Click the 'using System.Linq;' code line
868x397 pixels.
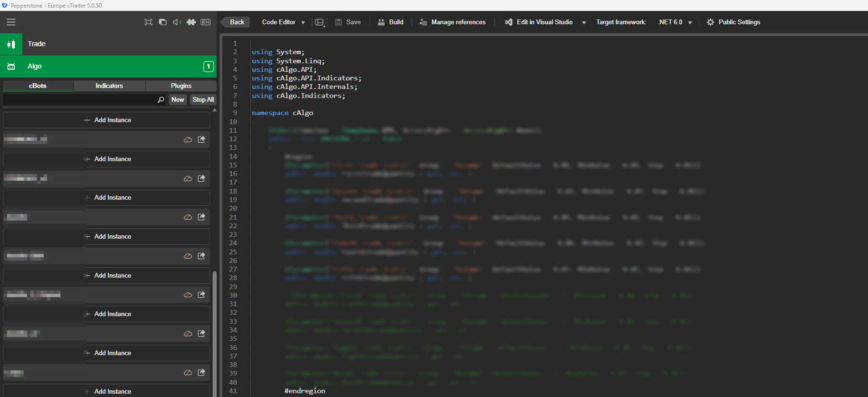click(288, 61)
